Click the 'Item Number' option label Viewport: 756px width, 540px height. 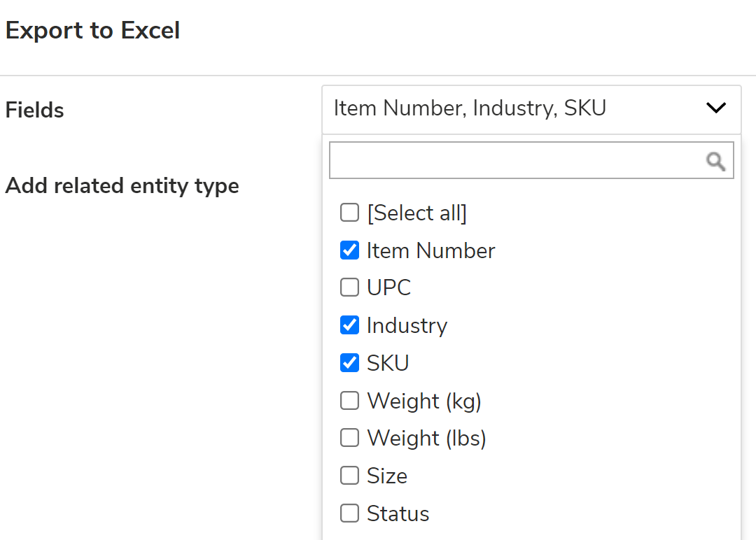(430, 250)
